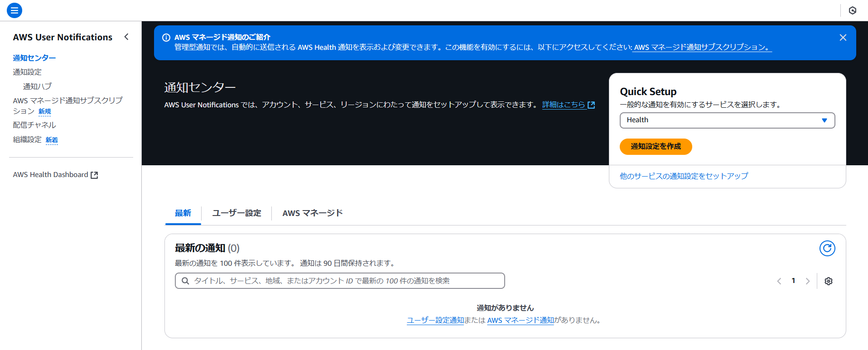Image resolution: width=868 pixels, height=350 pixels.
Task: Refresh the 最新の通知 list
Action: click(x=827, y=248)
